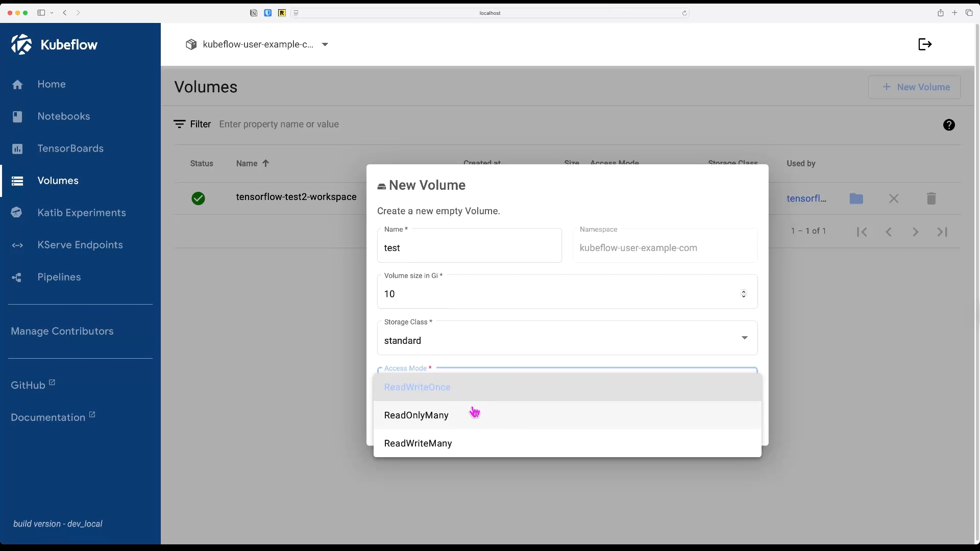Select the ReadWriteMany access mode

coord(418,443)
